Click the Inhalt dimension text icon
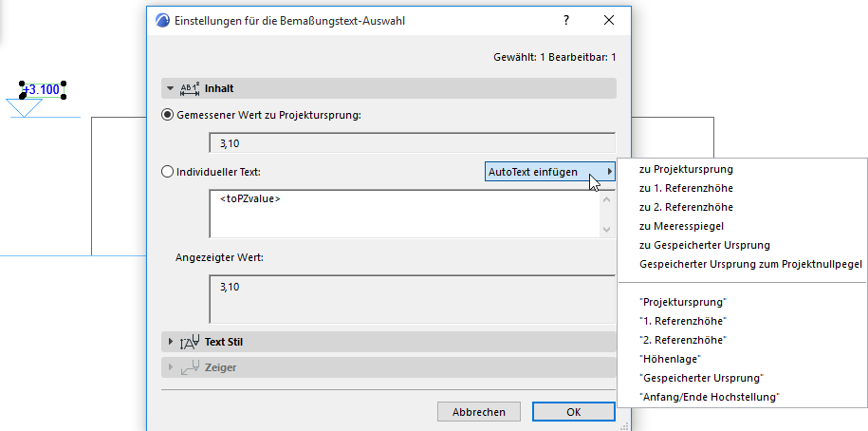 coord(190,88)
